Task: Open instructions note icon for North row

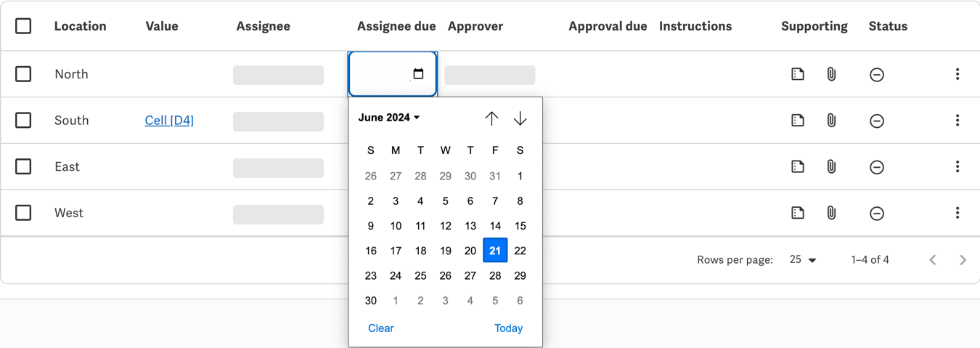Action: pyautogui.click(x=798, y=74)
